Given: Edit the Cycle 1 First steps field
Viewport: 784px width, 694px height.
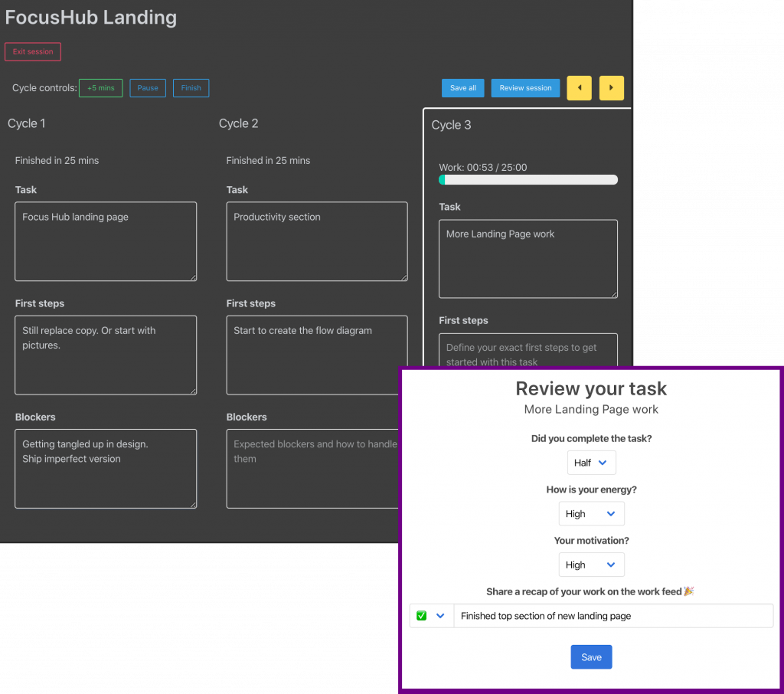Looking at the screenshot, I should coord(106,355).
